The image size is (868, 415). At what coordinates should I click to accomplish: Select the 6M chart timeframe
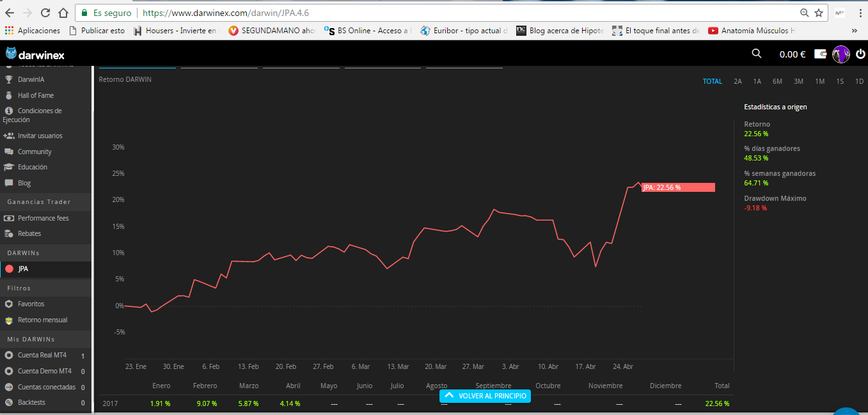coord(777,81)
